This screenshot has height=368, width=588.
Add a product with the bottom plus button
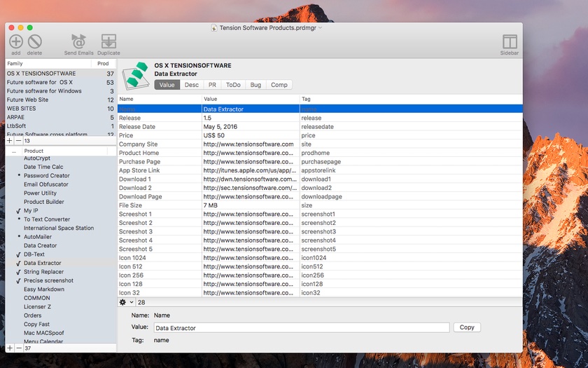click(10, 348)
